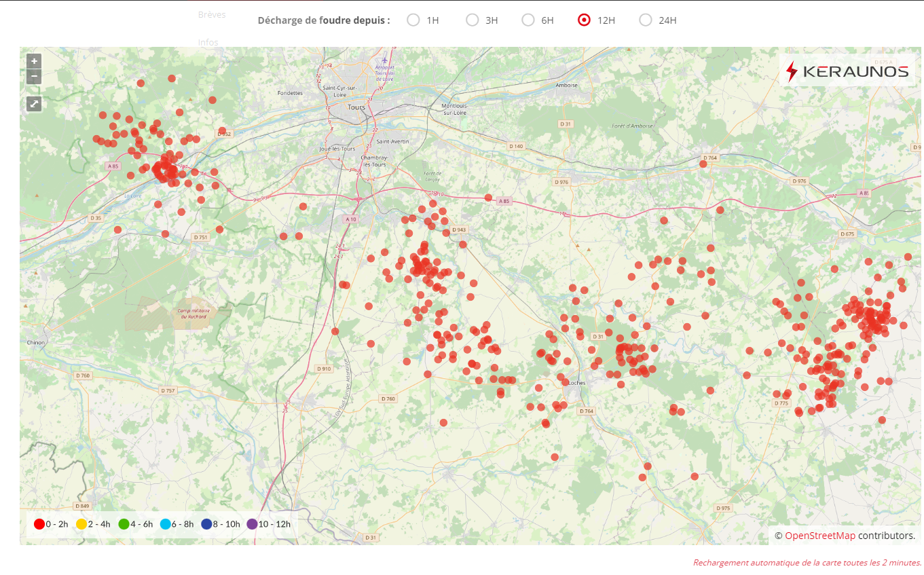
Task: Choose the 6H time range option
Action: pyautogui.click(x=528, y=20)
